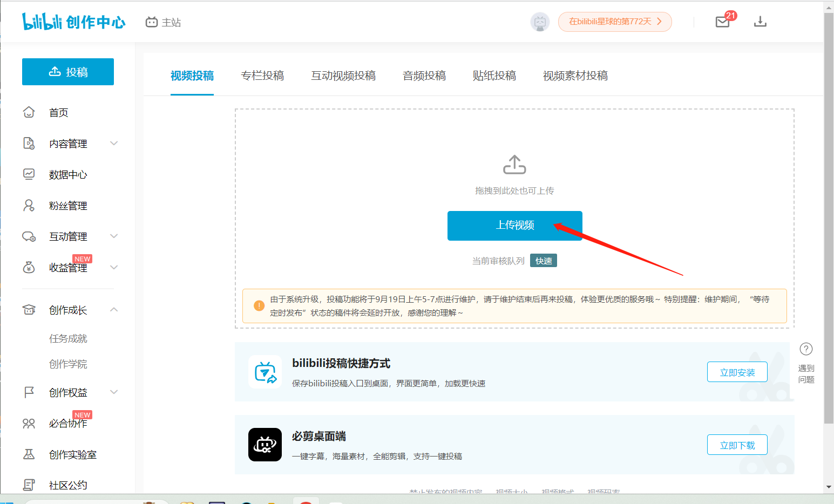The image size is (834, 504).
Task: Open 必合协作 in sidebar
Action: tap(68, 423)
